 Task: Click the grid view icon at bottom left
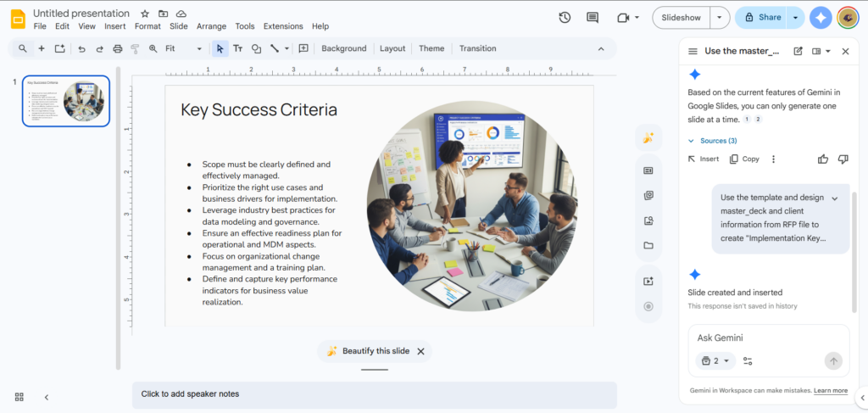pyautogui.click(x=19, y=397)
